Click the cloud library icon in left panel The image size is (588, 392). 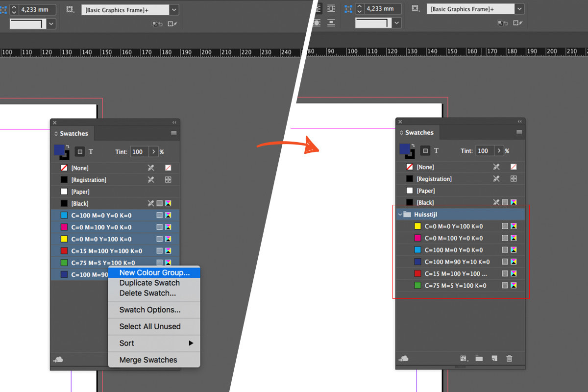(58, 360)
